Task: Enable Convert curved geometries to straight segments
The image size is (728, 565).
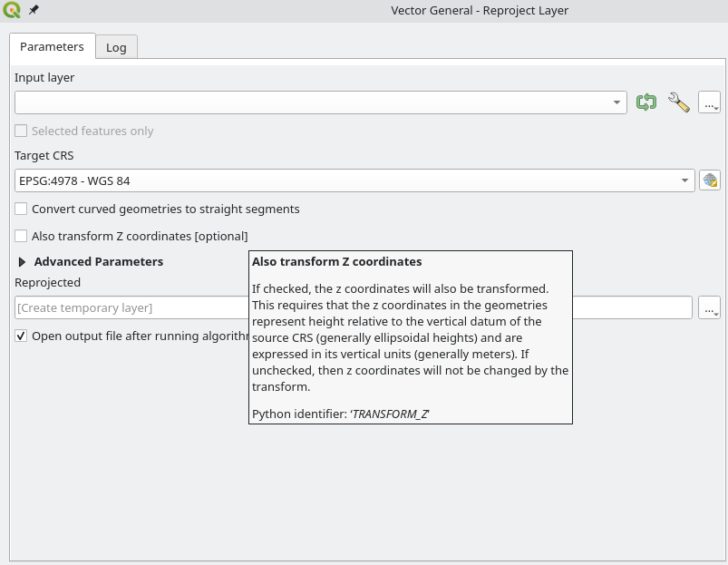Action: pyautogui.click(x=21, y=209)
